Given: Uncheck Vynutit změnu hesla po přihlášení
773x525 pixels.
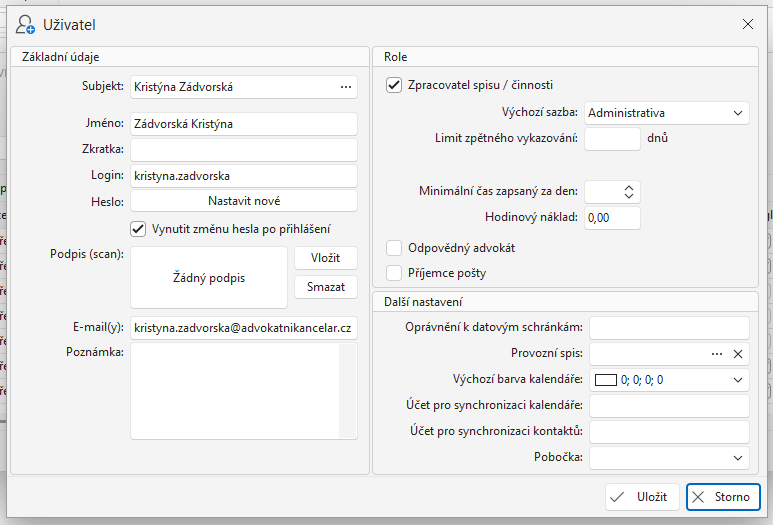Looking at the screenshot, I should (139, 228).
